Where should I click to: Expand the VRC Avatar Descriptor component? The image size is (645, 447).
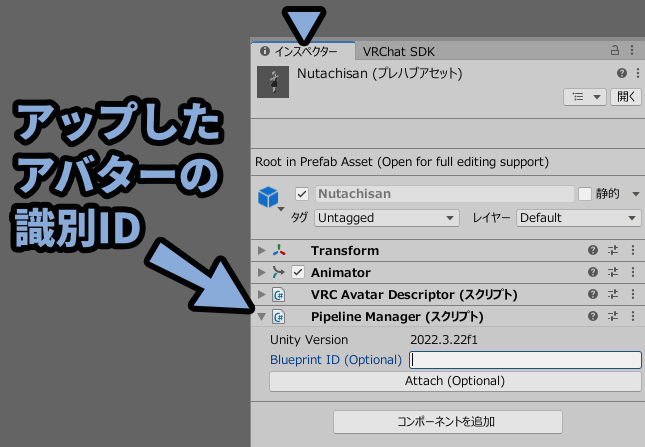click(261, 294)
